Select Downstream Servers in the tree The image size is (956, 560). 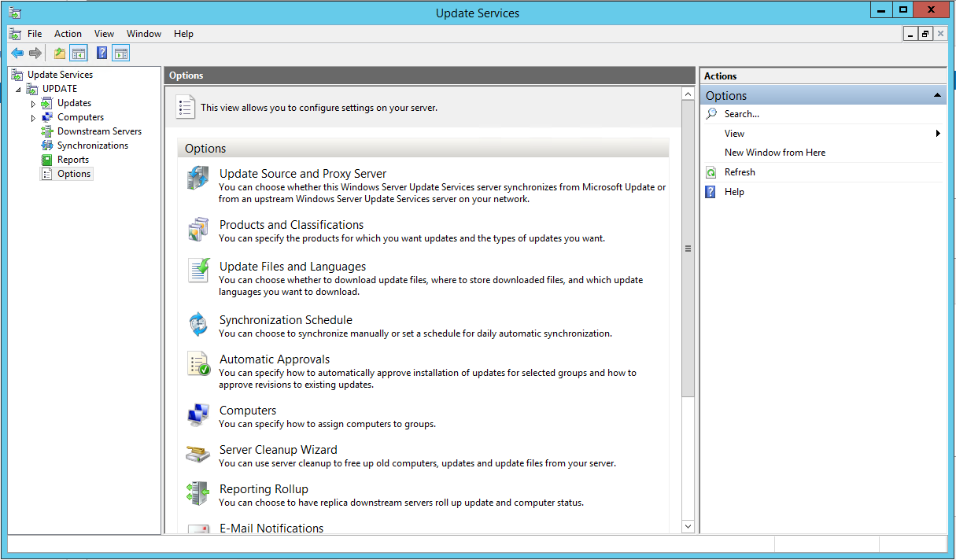(99, 131)
